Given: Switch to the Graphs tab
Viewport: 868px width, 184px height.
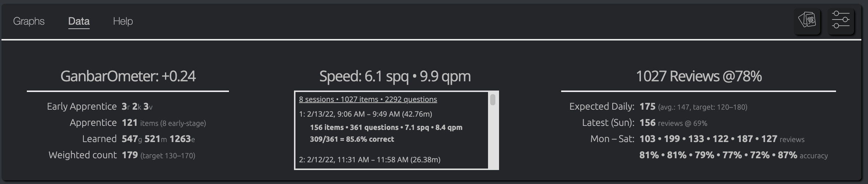Looking at the screenshot, I should (x=29, y=21).
